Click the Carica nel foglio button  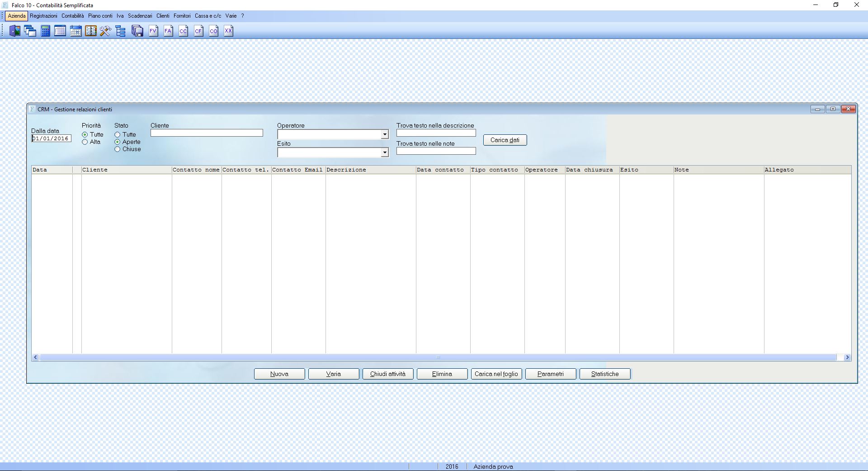[x=496, y=374]
